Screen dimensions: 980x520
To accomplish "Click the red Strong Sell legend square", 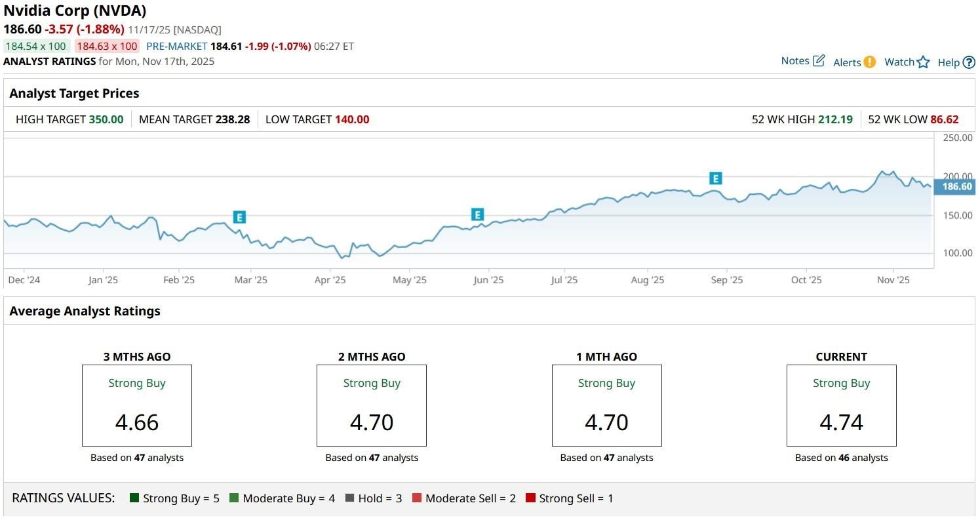I will pyautogui.click(x=530, y=498).
